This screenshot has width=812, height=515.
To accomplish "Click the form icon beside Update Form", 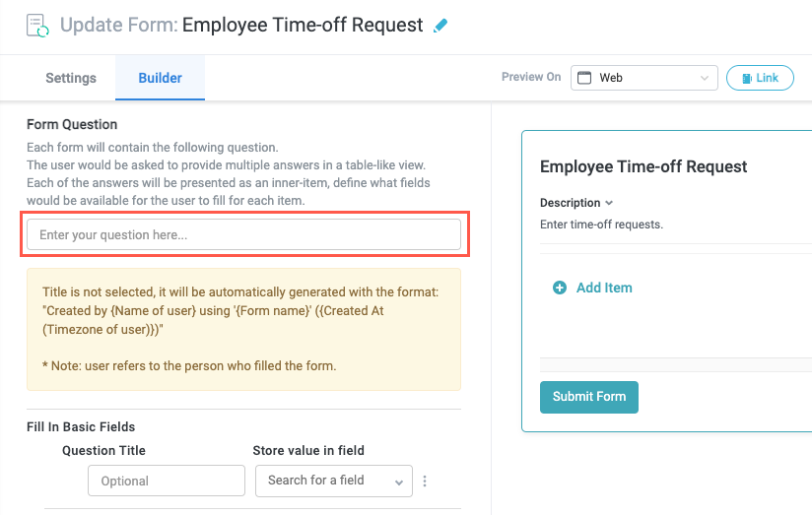I will [x=37, y=25].
